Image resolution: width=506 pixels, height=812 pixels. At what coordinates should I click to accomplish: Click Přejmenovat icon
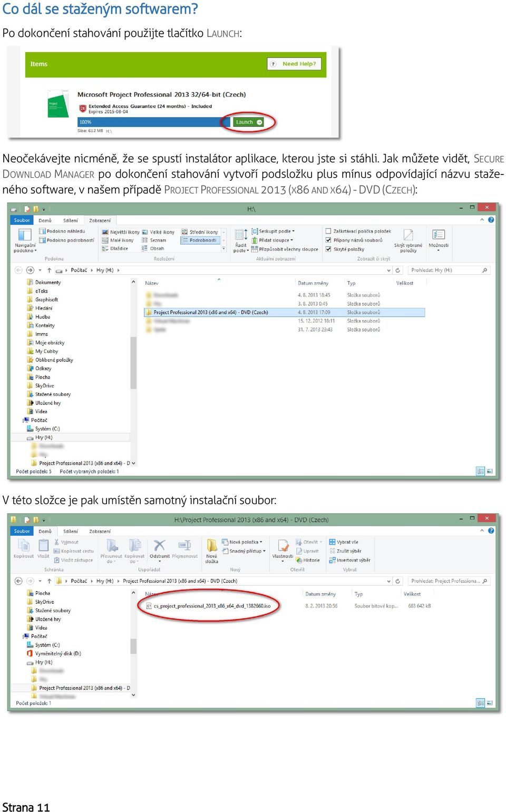click(184, 548)
